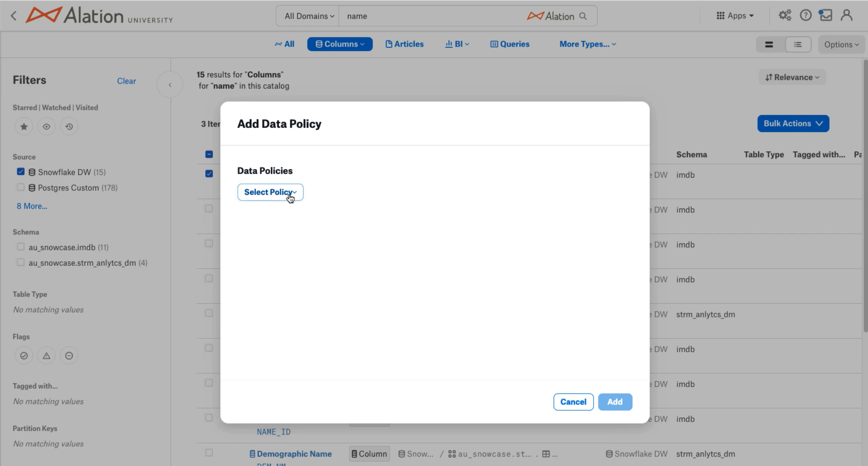This screenshot has width=868, height=466.
Task: Open the inbox notifications icon
Action: [826, 15]
